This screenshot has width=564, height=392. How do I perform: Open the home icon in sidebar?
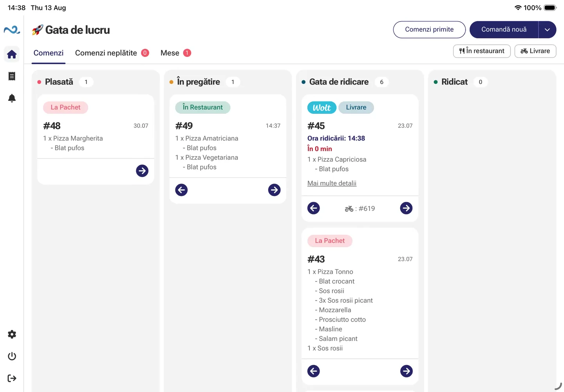(x=12, y=54)
